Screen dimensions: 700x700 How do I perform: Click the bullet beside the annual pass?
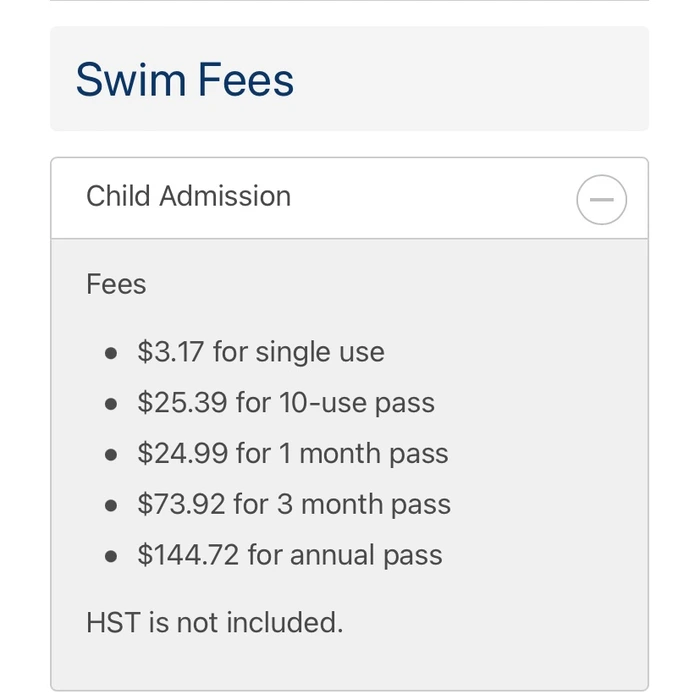point(110,557)
